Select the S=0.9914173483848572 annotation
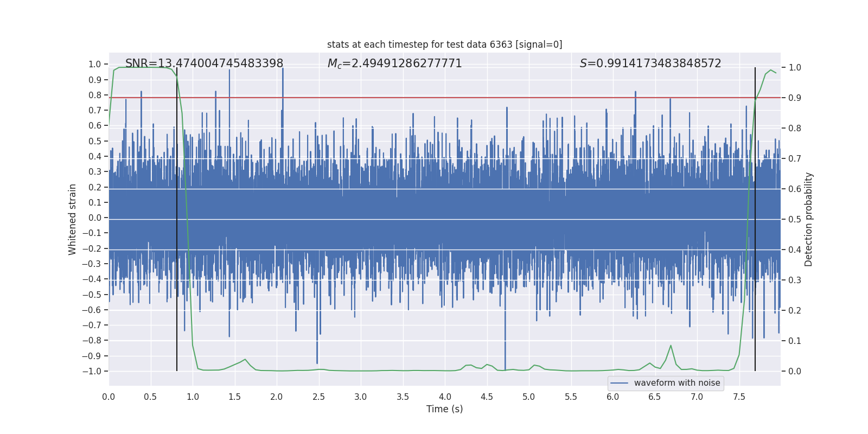Viewport: 868px width, 434px height. click(650, 63)
